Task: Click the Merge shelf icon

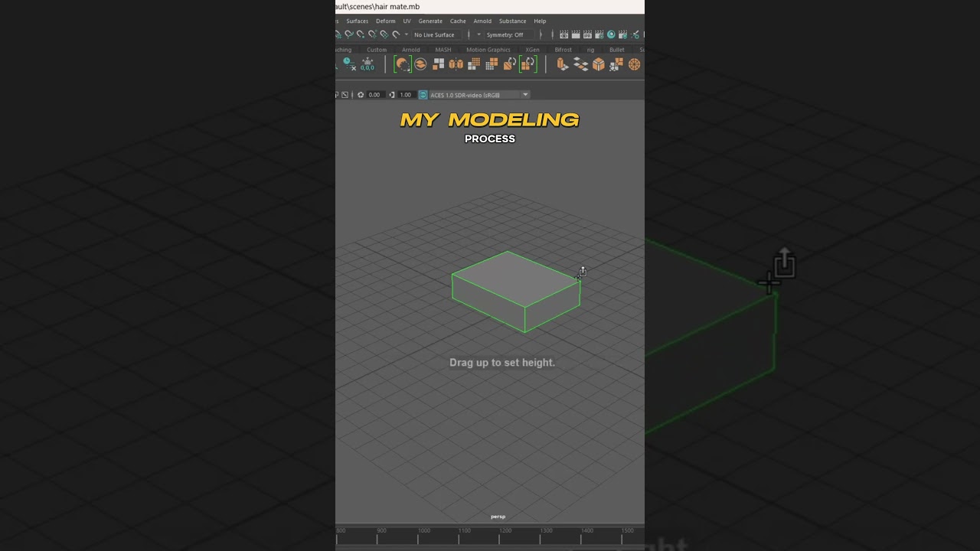Action: (616, 64)
